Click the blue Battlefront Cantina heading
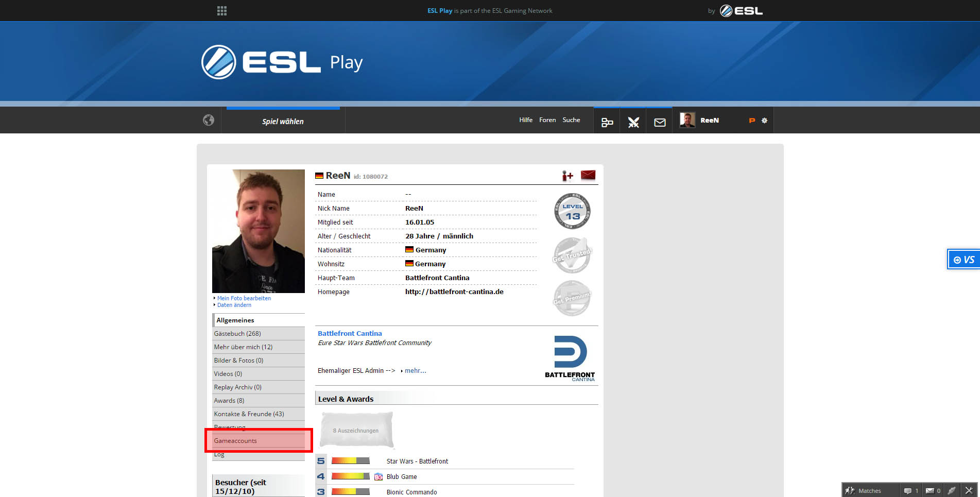This screenshot has height=497, width=980. [350, 333]
